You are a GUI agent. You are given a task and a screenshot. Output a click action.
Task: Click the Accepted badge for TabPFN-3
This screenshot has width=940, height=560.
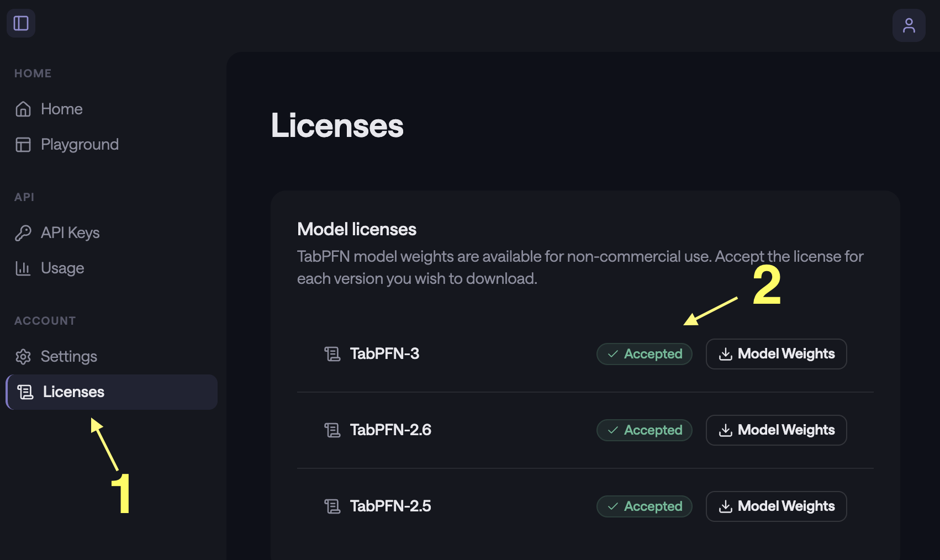pos(645,354)
